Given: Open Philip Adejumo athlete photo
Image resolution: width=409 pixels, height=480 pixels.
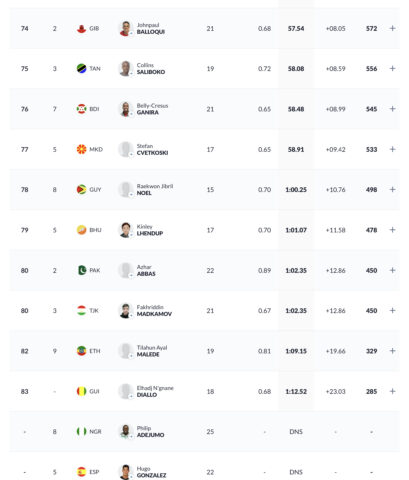Looking at the screenshot, I should [126, 432].
